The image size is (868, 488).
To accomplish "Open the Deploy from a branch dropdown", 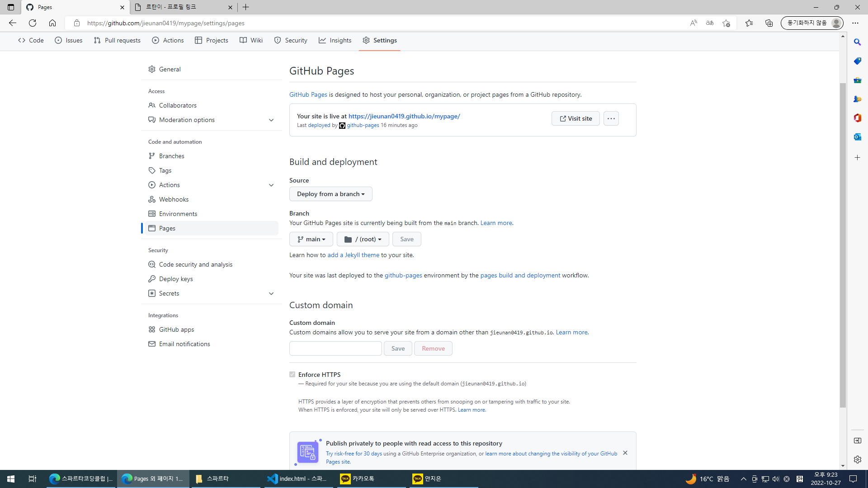I will (331, 194).
